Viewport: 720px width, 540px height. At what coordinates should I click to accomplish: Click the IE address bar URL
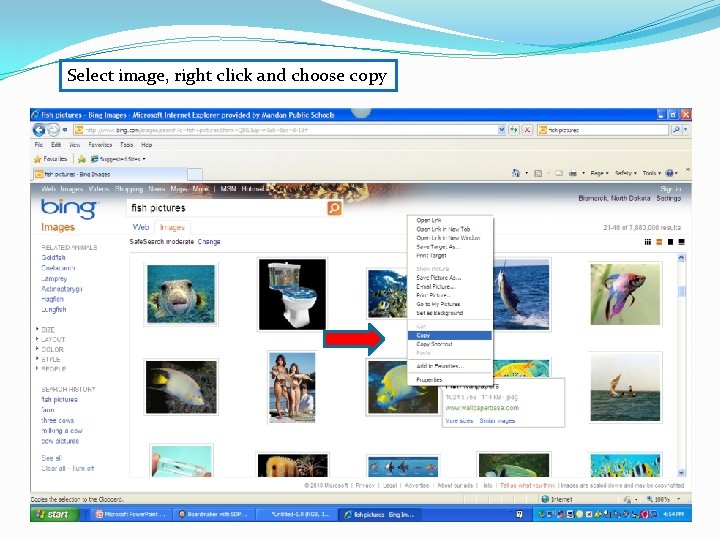(285, 130)
